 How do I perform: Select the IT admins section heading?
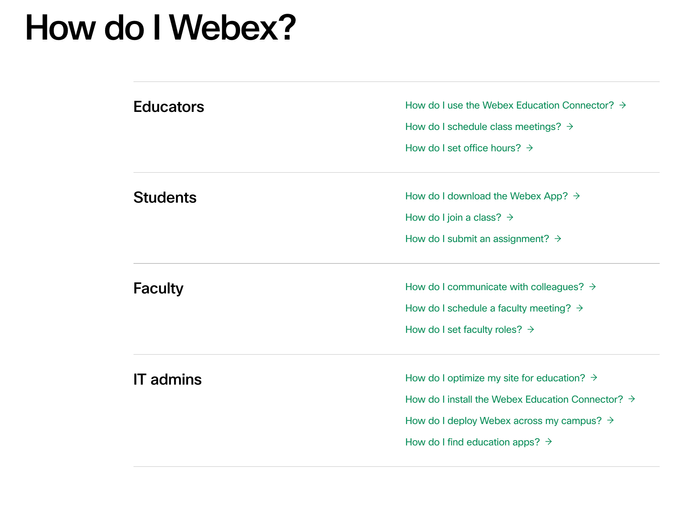click(x=167, y=379)
